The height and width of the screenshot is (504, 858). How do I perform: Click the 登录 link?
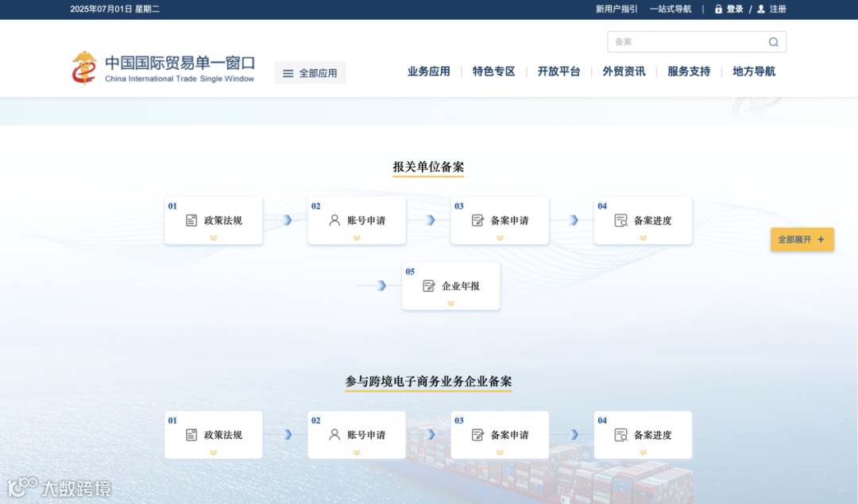point(735,10)
